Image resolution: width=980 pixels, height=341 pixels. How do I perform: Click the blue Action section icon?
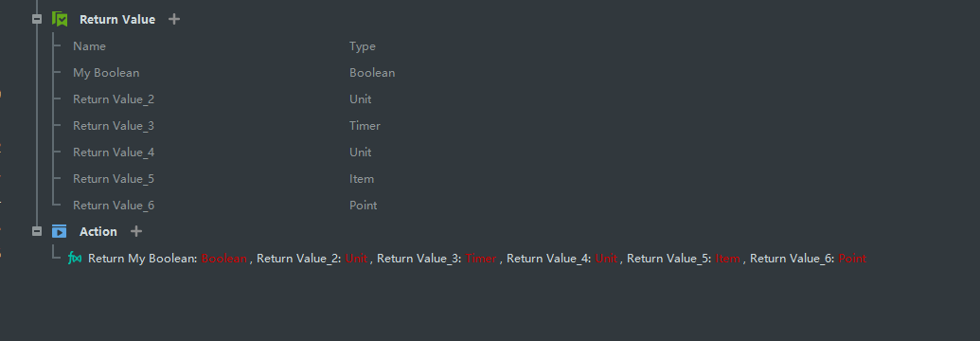tap(60, 231)
